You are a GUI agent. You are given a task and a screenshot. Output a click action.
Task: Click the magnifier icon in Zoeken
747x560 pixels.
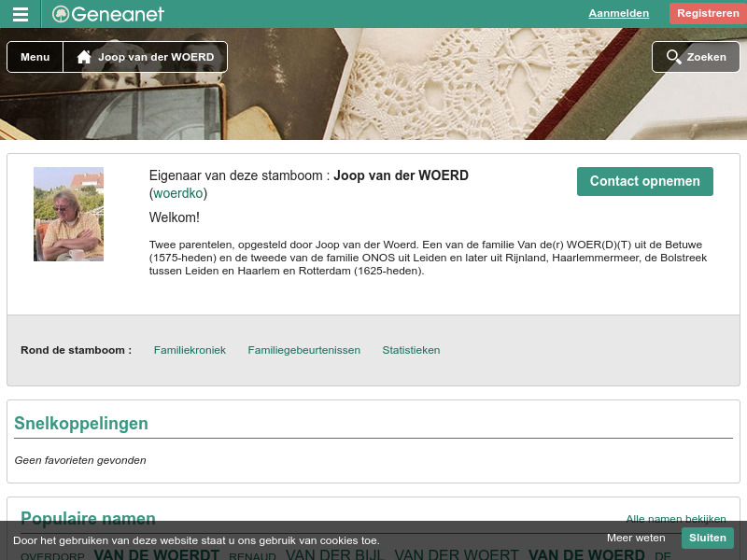click(x=673, y=57)
